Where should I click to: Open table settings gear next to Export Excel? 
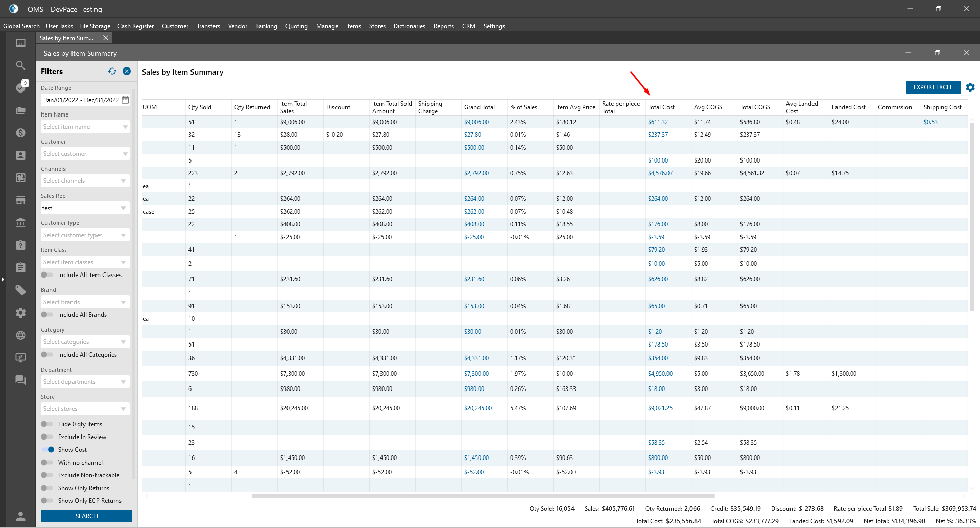(970, 87)
